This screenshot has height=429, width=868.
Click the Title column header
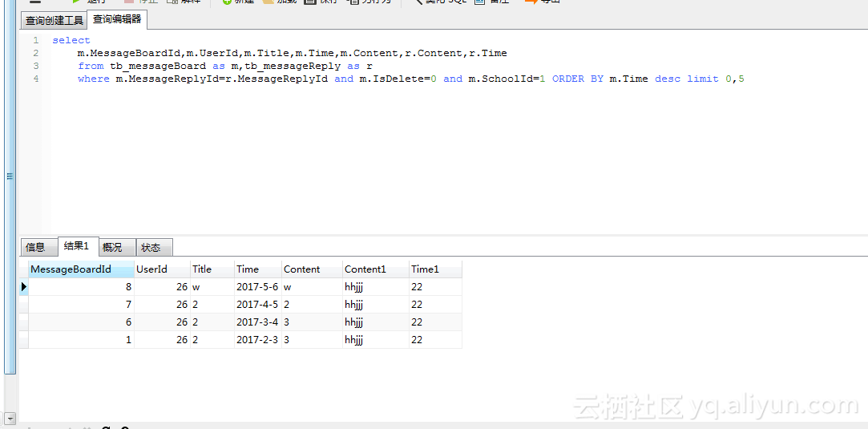(212, 269)
